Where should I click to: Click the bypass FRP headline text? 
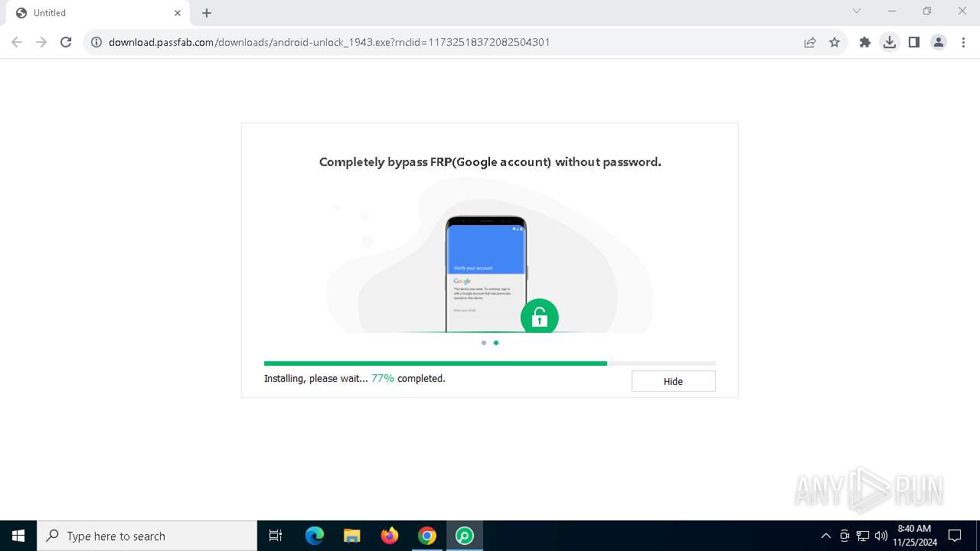coord(490,162)
